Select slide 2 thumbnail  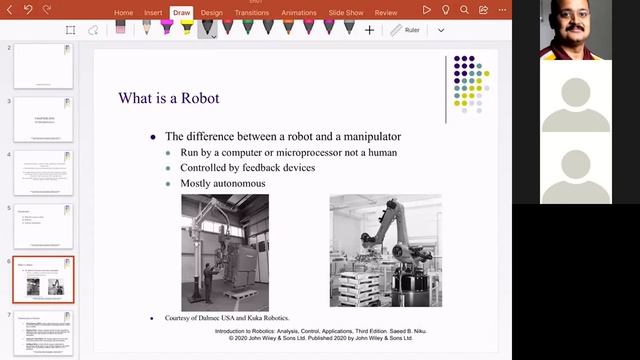click(43, 66)
